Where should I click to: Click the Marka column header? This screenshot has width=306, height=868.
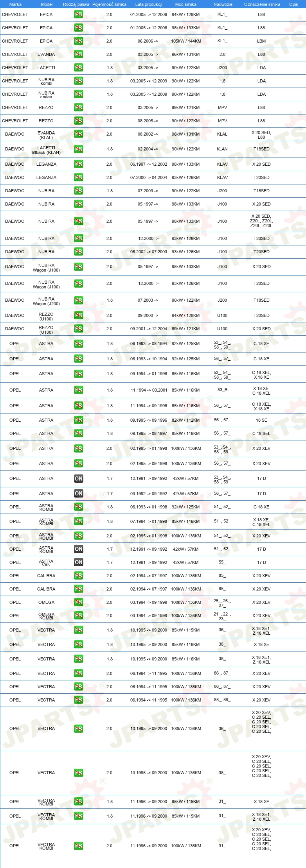tap(15, 4)
